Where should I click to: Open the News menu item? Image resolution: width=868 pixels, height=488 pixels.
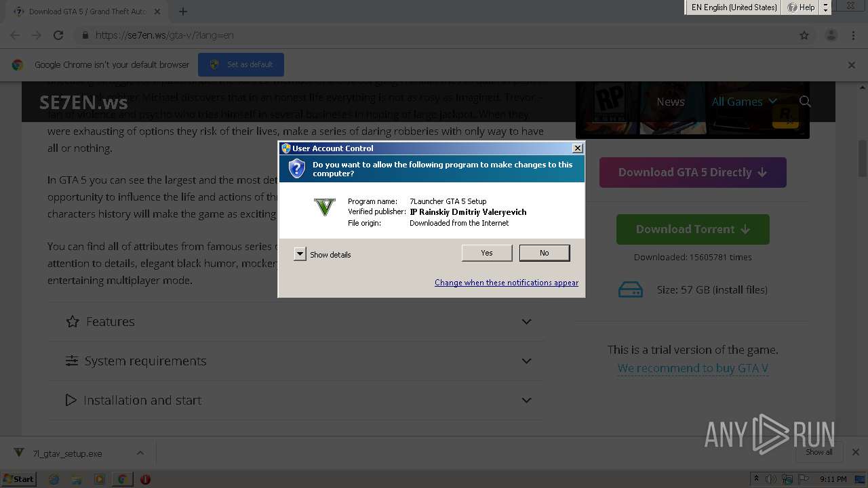pos(670,102)
